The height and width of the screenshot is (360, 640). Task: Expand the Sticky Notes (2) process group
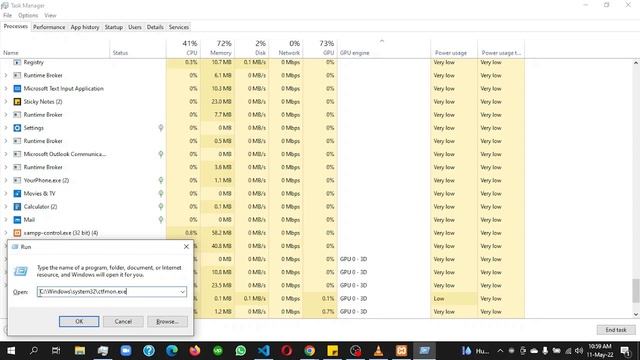6,102
